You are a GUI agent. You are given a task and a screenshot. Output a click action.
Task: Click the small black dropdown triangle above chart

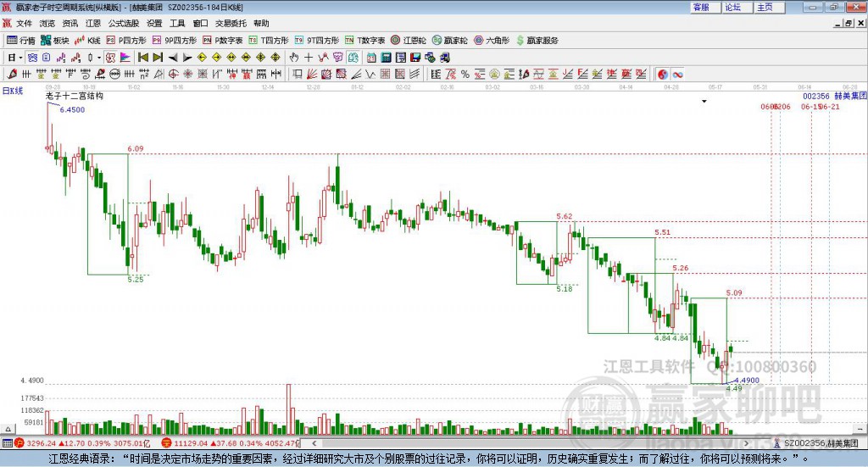click(x=704, y=101)
